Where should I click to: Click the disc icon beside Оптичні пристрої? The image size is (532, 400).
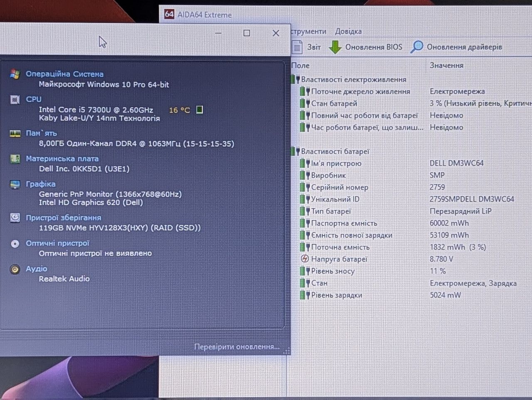click(x=15, y=244)
